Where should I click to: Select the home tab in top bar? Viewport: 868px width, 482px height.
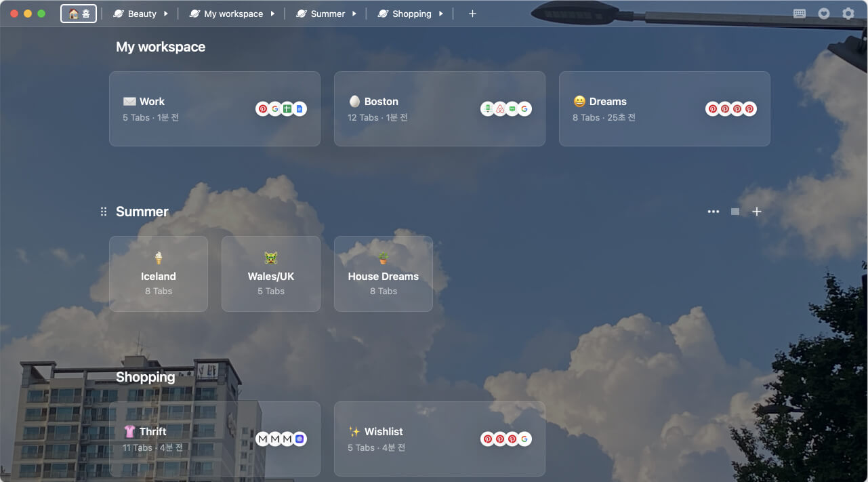(x=79, y=14)
